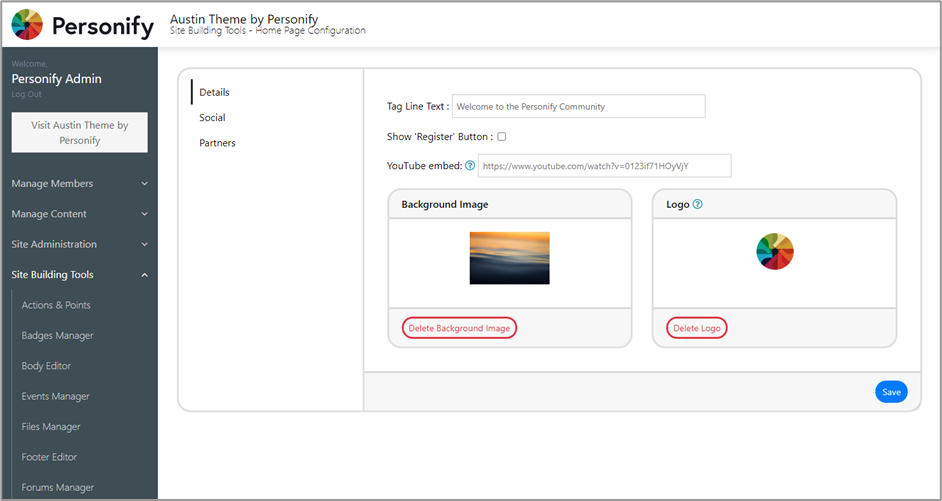Click the help icon beside YouTube embed
942x501 pixels.
pyautogui.click(x=470, y=165)
